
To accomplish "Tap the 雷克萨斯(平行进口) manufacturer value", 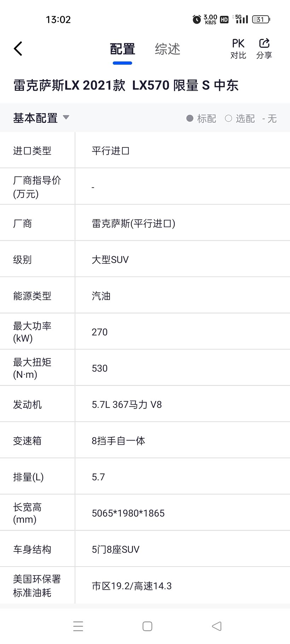I will (x=133, y=223).
